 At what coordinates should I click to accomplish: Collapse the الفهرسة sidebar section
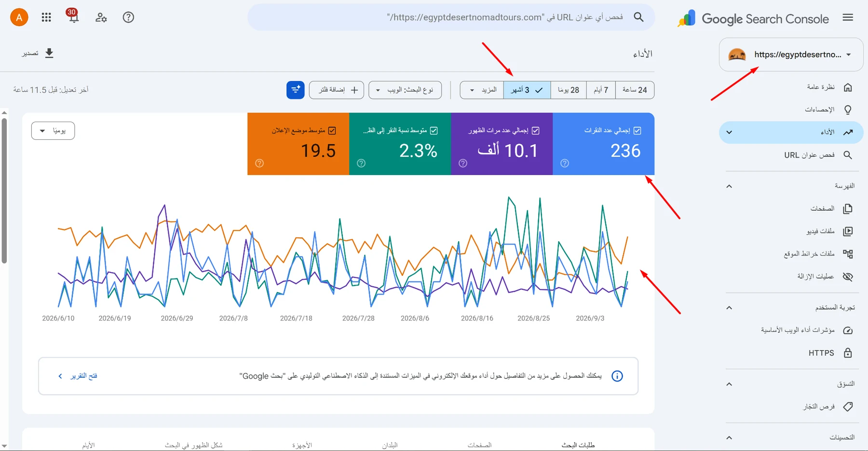(x=729, y=186)
